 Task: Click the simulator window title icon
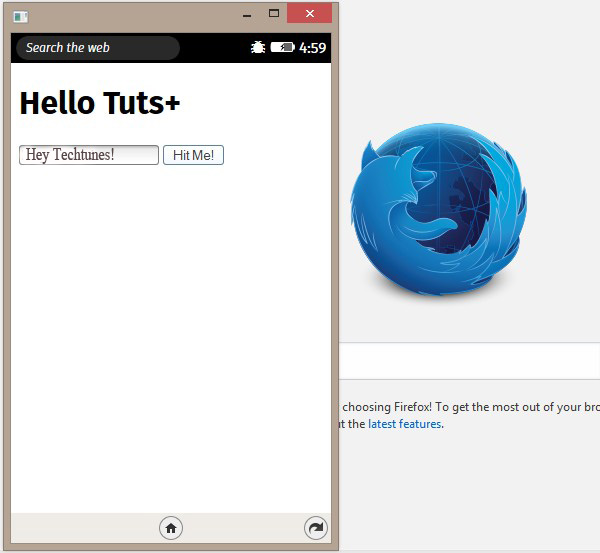click(20, 17)
